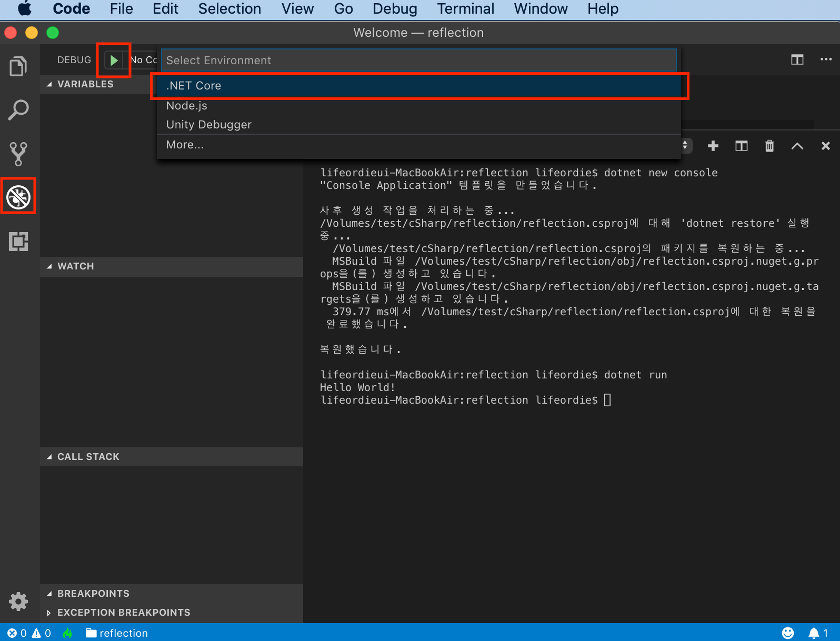Kill the terminal with trash icon

point(769,146)
